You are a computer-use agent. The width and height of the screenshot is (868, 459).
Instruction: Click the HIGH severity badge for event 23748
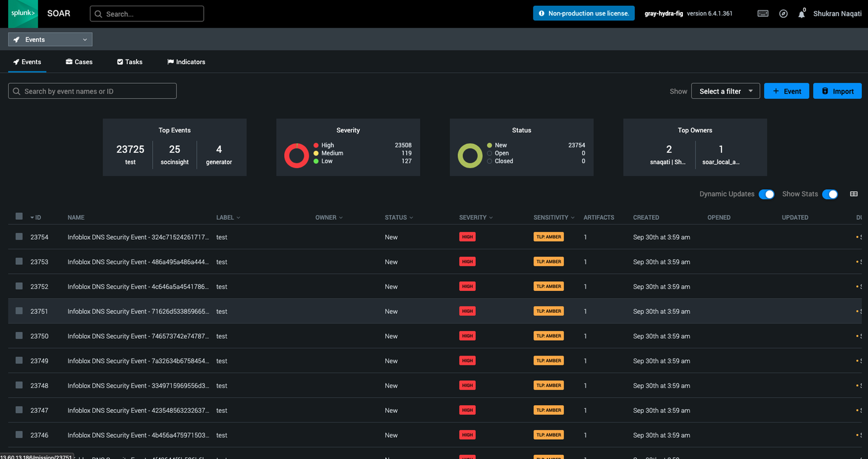(467, 386)
